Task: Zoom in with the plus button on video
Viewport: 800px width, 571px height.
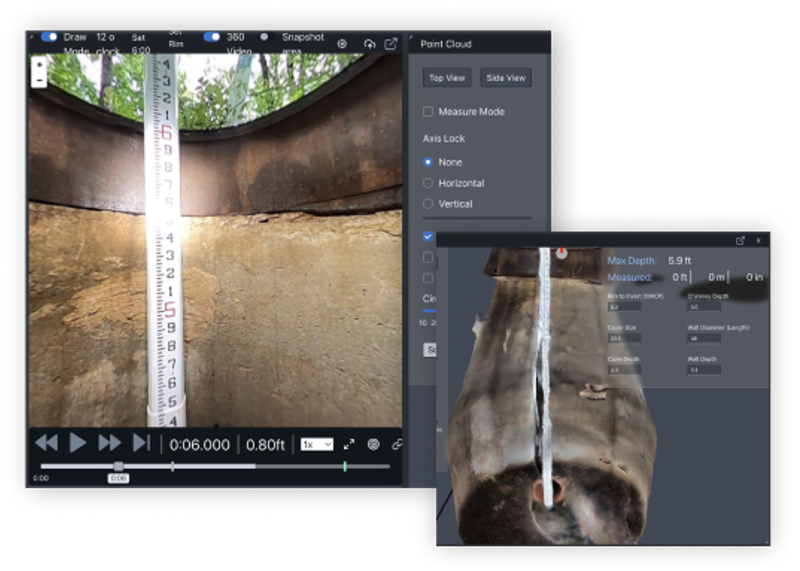Action: (39, 65)
